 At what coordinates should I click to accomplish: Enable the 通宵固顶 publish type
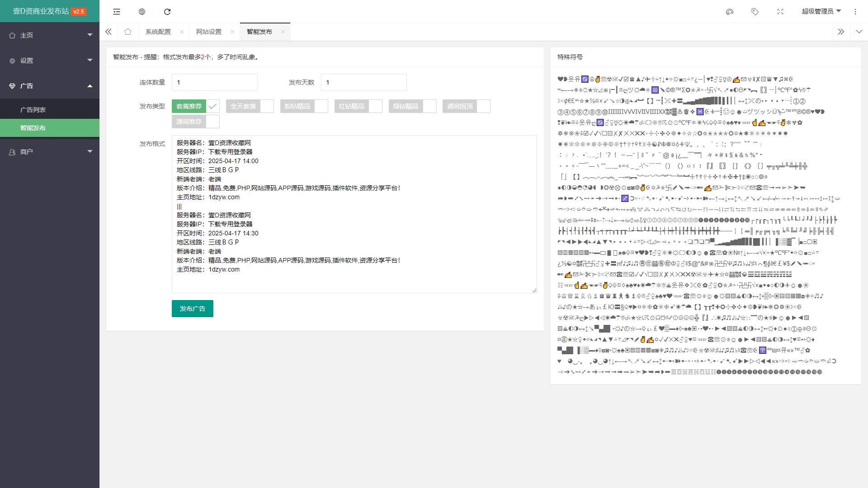(x=466, y=106)
